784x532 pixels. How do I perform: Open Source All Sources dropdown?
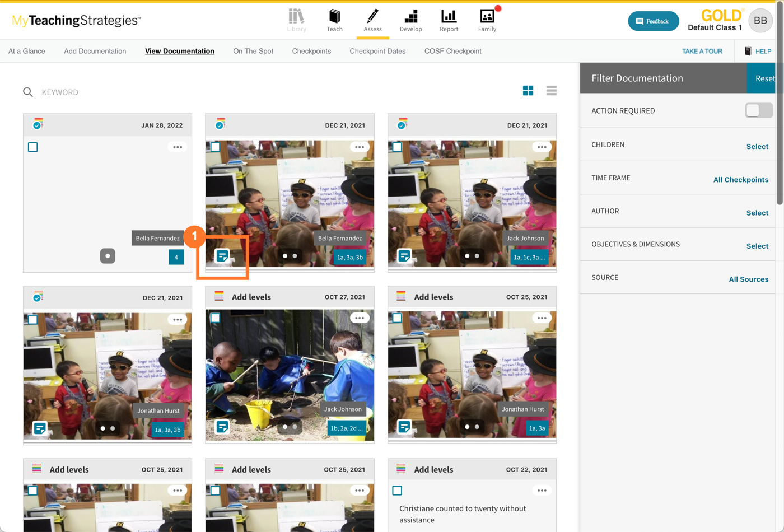click(x=748, y=279)
